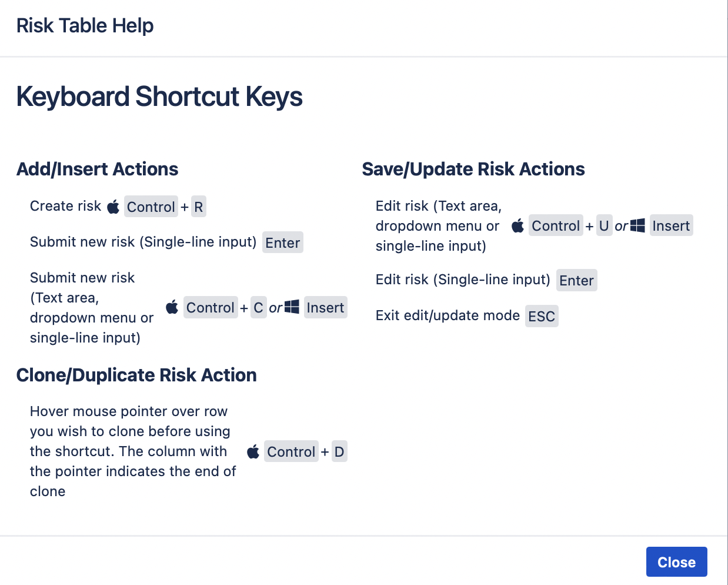Viewport: 728px width, 585px height.
Task: Click the D key badge
Action: (339, 451)
